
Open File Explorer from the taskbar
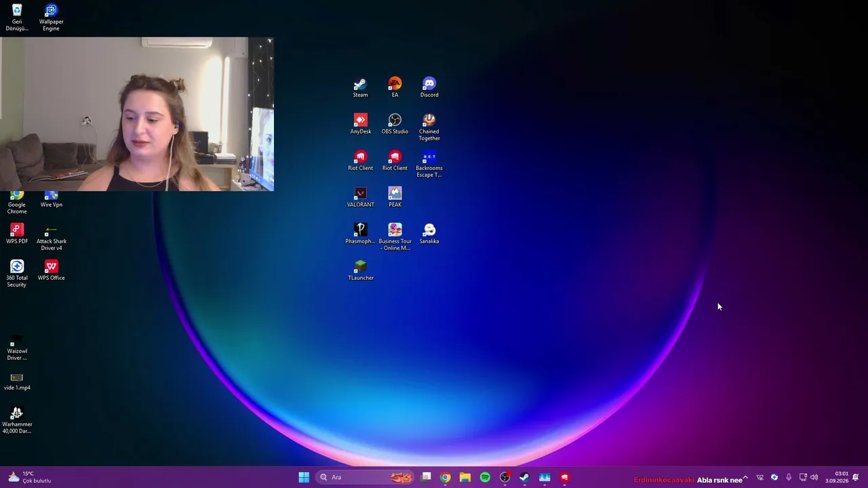[x=465, y=477]
